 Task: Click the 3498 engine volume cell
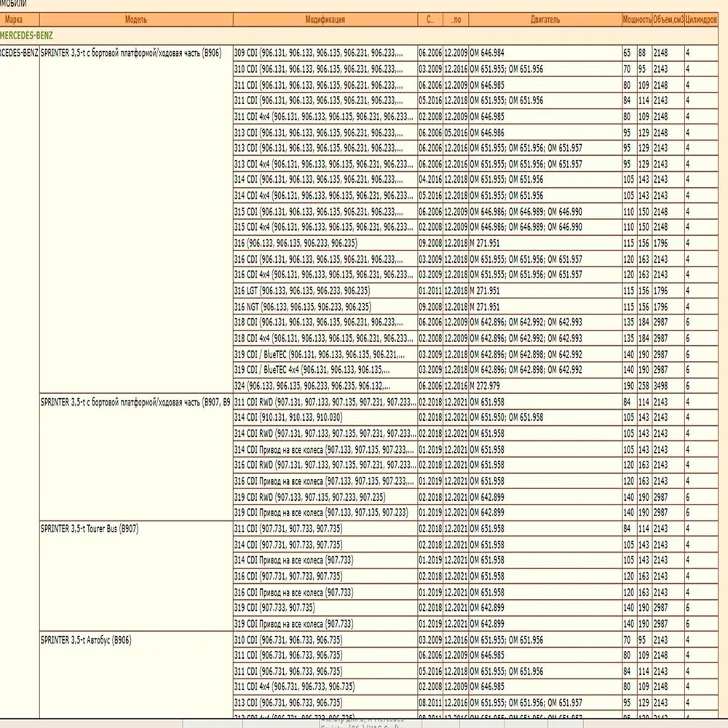[x=660, y=386]
